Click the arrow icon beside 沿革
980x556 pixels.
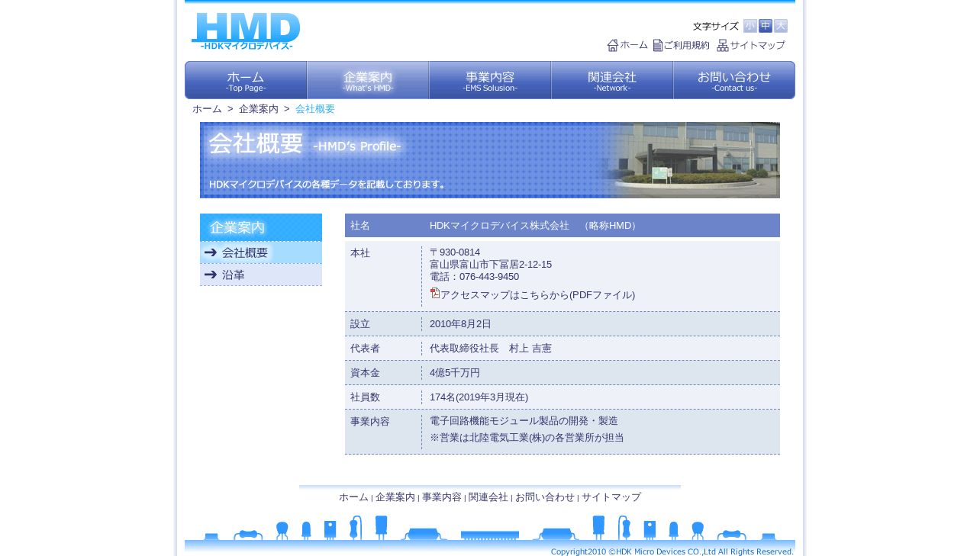(x=211, y=275)
